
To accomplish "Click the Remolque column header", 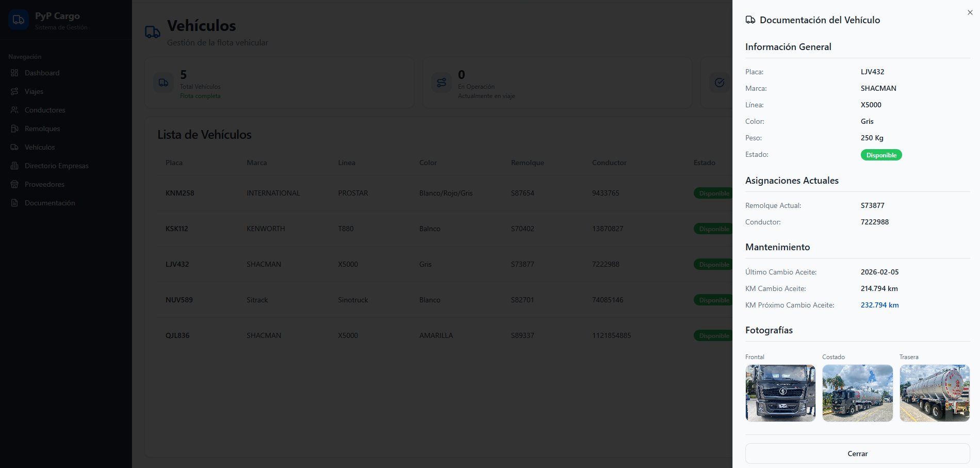I will pos(528,163).
